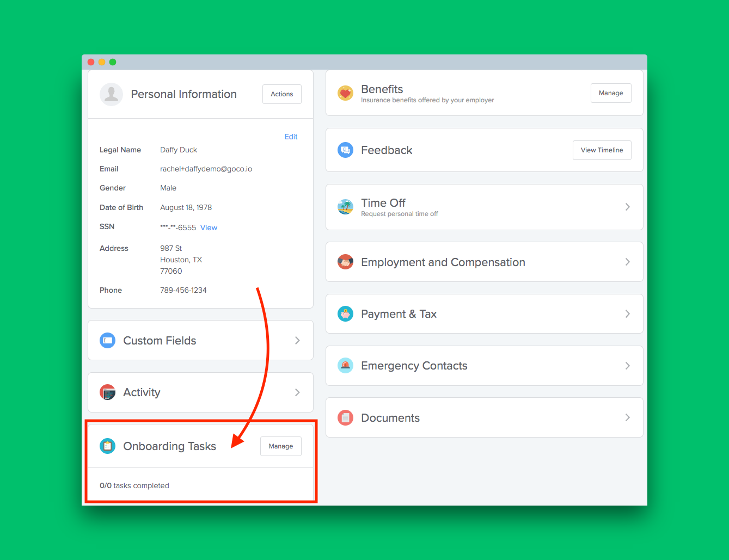The image size is (729, 560).
Task: Open the Custom Fields title
Action: tap(160, 341)
